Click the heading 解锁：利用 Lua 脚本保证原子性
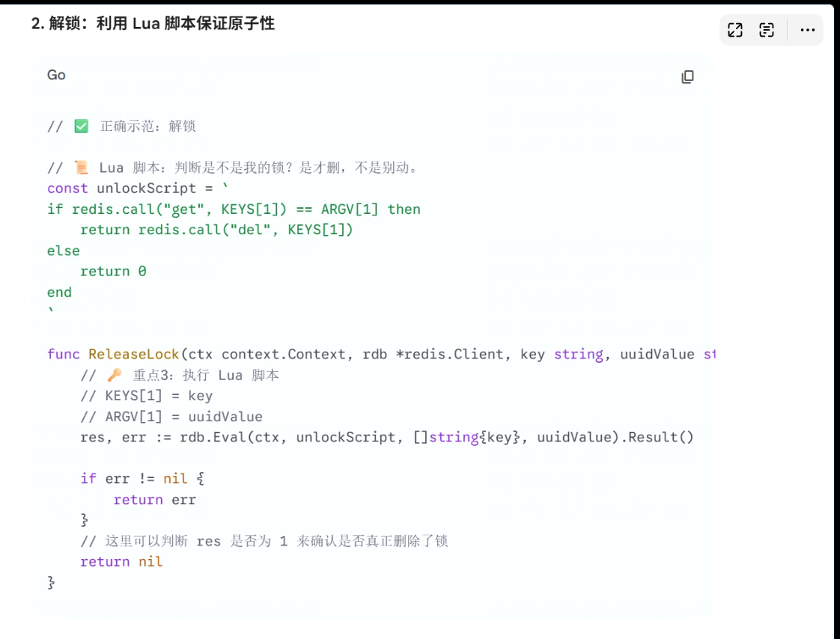The image size is (840, 639). point(153,24)
